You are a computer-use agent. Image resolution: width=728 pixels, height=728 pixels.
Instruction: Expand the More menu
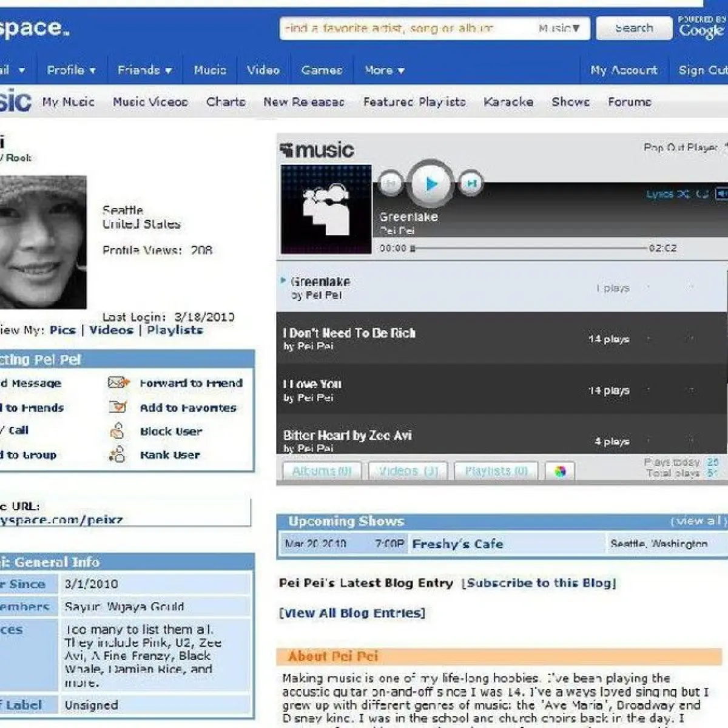tap(384, 70)
